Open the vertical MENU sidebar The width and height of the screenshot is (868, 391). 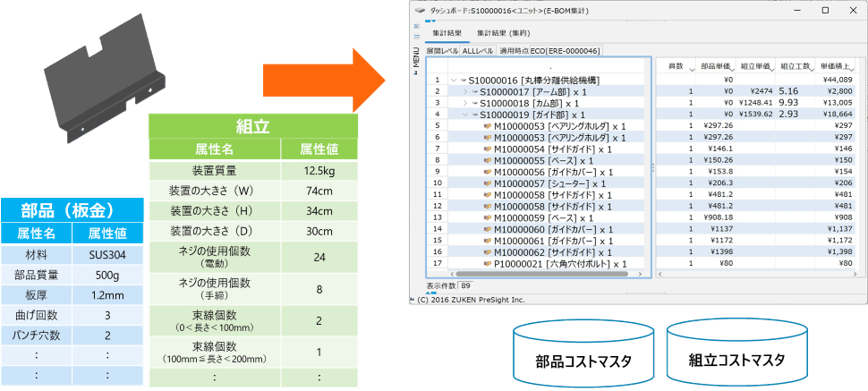click(416, 60)
